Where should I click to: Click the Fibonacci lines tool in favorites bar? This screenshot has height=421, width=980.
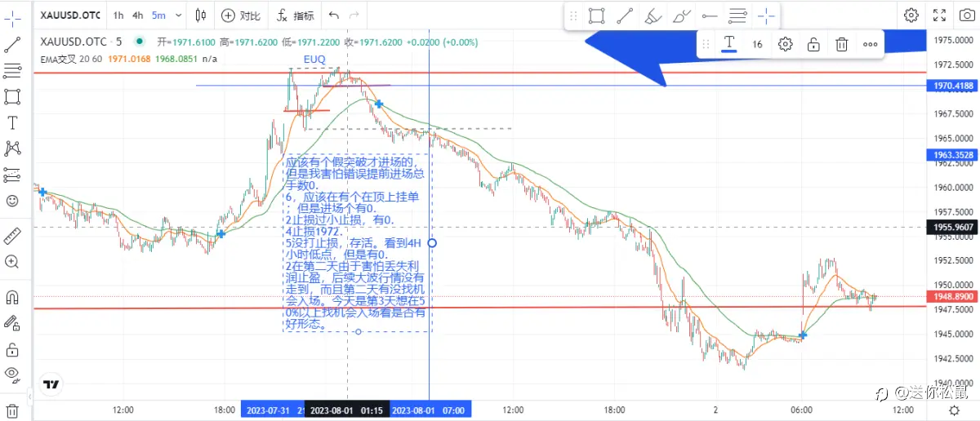[x=738, y=16]
